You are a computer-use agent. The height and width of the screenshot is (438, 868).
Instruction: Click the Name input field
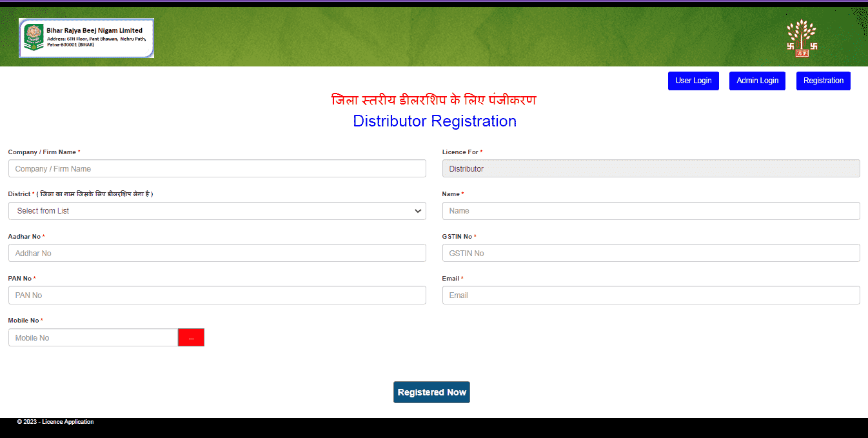[x=651, y=210]
